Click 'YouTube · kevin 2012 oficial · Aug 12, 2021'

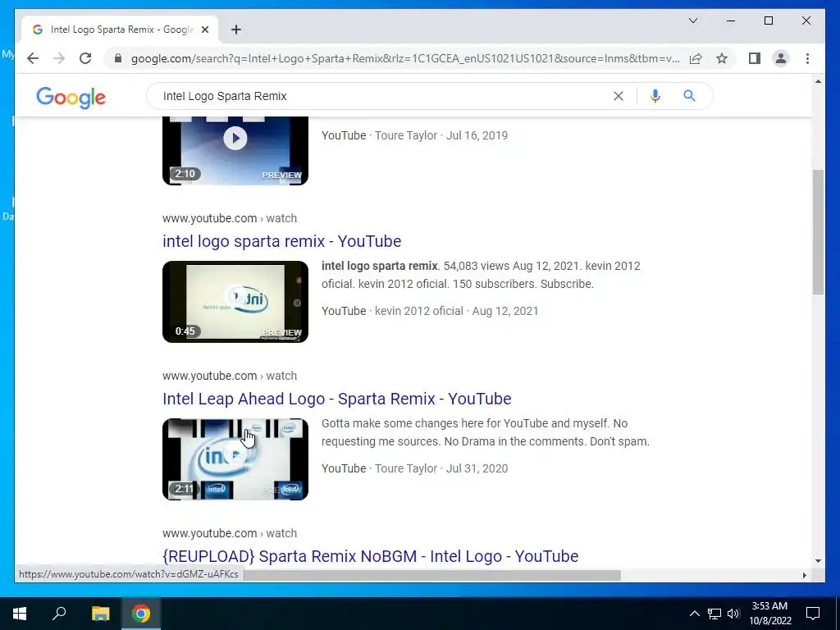pos(430,311)
